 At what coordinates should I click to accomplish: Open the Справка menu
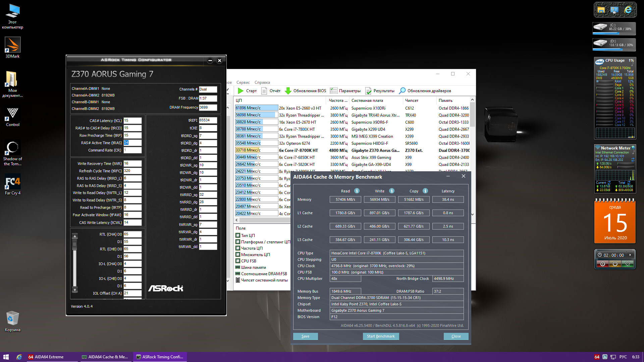[262, 82]
